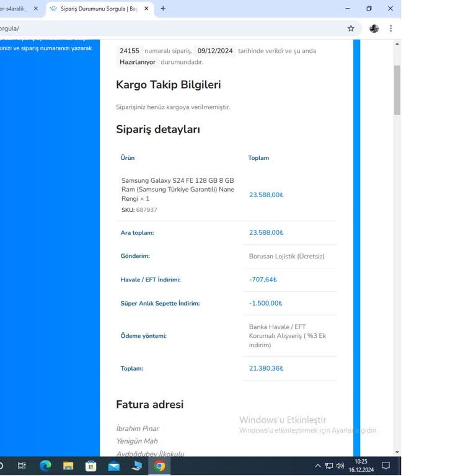Open the notification center icon
The height and width of the screenshot is (476, 476).
[x=386, y=465]
